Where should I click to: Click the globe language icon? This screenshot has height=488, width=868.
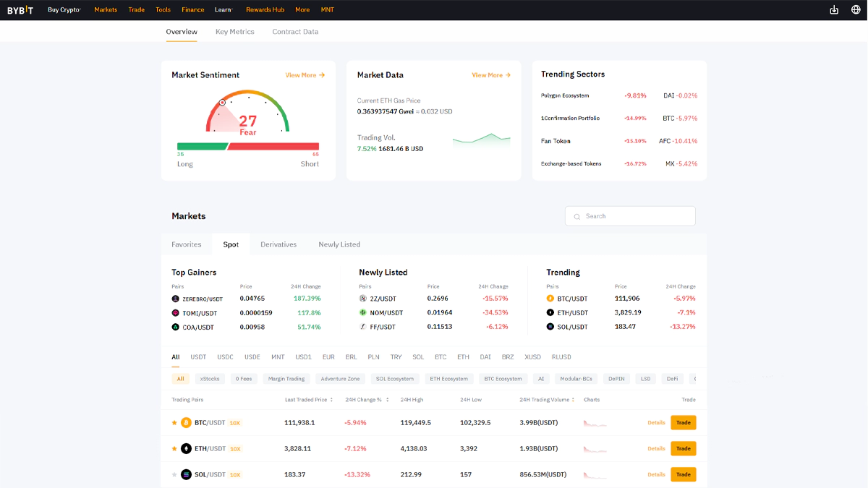click(856, 10)
